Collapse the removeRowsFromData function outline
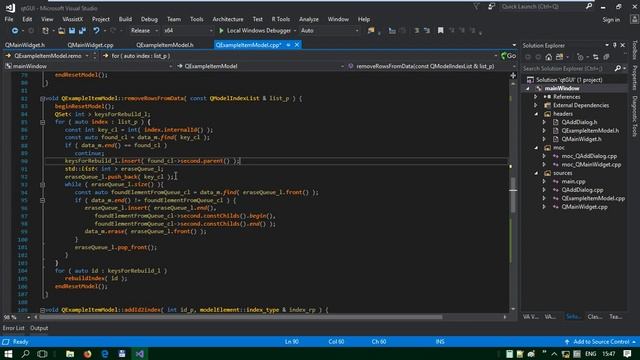The width and height of the screenshot is (640, 360). click(x=42, y=98)
